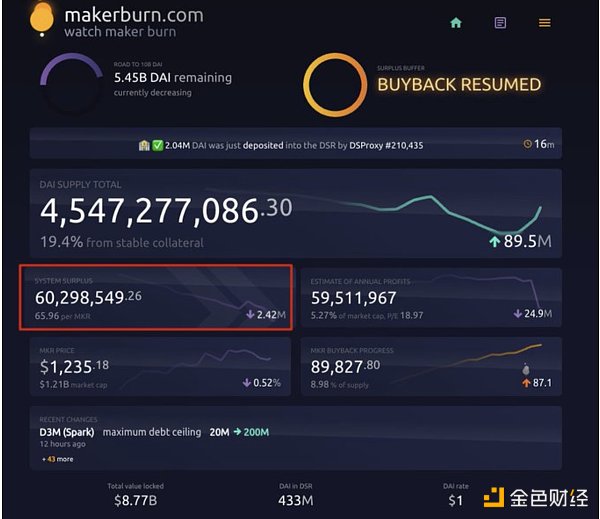
Task: Open the DSProxy #210,435 link
Action: [386, 145]
